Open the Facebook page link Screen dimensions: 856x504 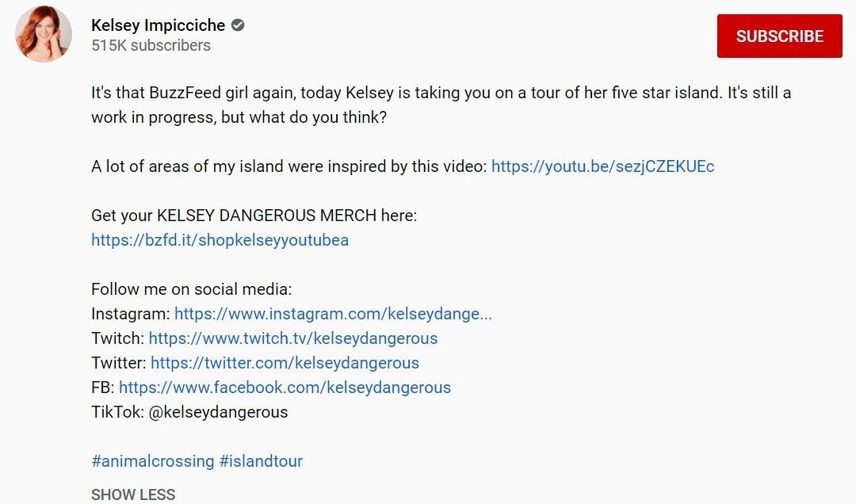[x=285, y=388]
